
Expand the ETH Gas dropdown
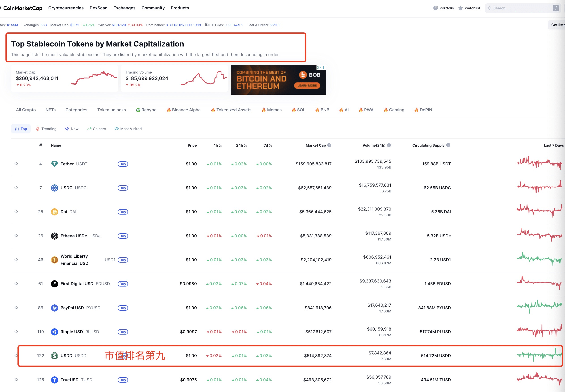242,25
